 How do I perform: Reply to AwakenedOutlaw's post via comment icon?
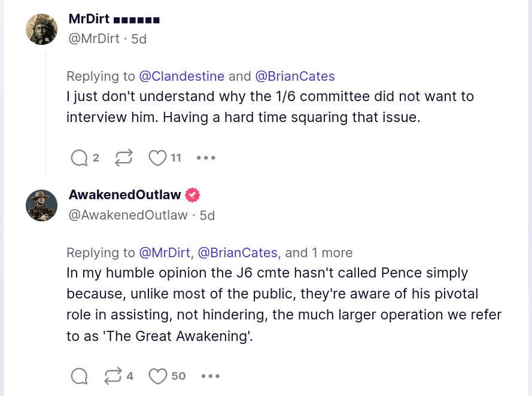click(79, 376)
